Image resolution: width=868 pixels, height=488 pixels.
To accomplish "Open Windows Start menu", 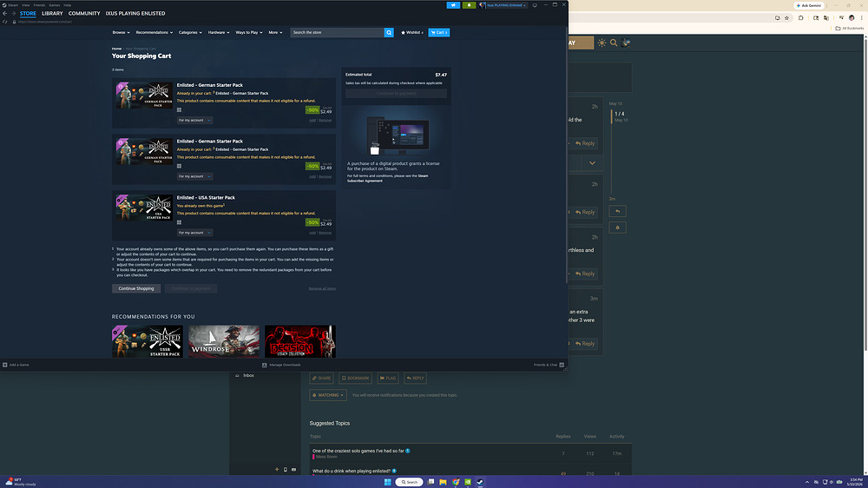I will [387, 482].
